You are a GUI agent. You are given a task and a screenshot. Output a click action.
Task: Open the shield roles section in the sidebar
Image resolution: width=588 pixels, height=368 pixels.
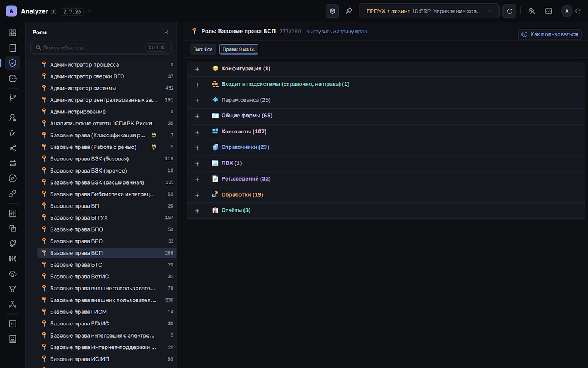[13, 63]
